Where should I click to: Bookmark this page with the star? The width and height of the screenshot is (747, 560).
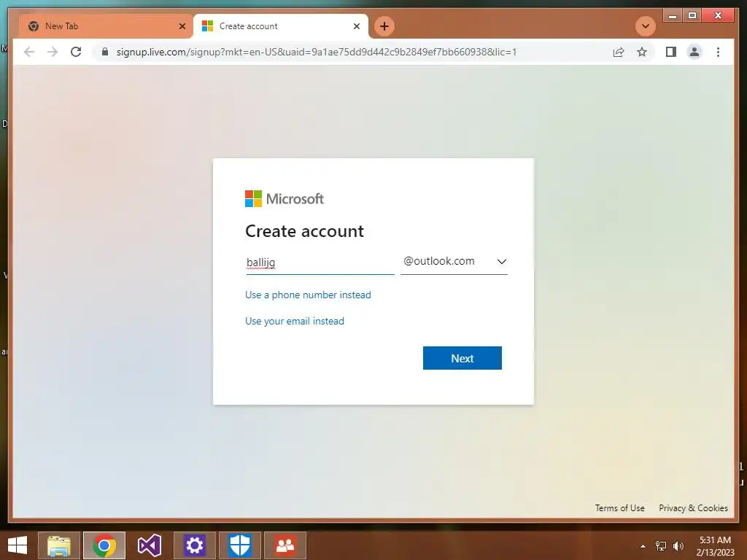click(642, 52)
